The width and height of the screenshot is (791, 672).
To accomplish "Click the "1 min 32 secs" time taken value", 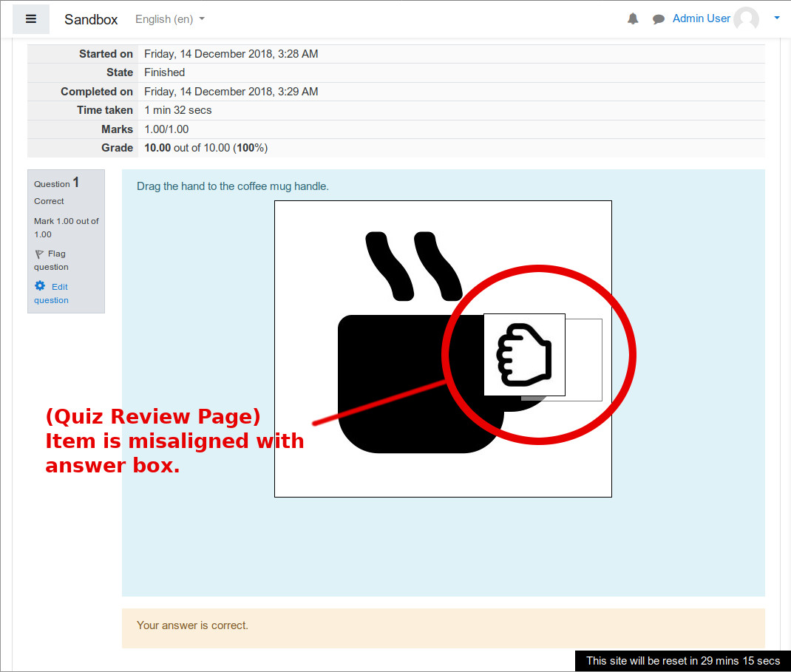I will [177, 110].
